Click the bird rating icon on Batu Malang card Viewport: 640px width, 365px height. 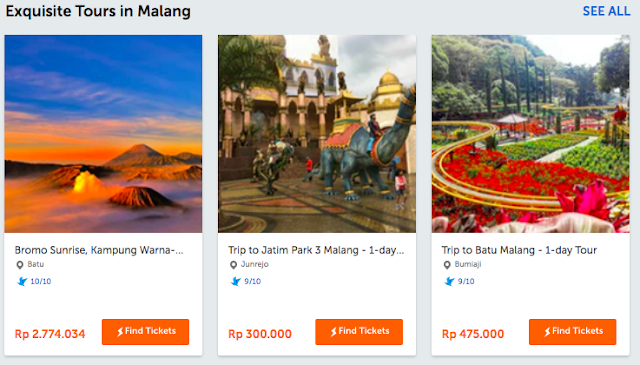tap(449, 281)
